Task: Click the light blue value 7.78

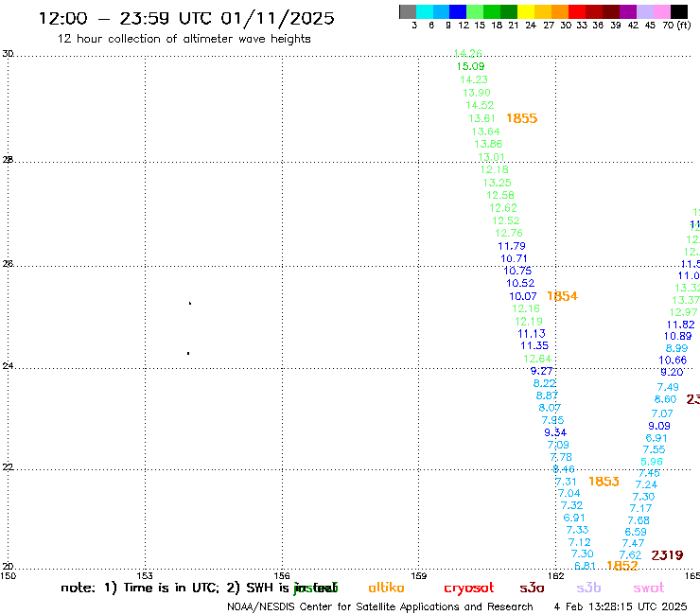Action: (x=561, y=457)
